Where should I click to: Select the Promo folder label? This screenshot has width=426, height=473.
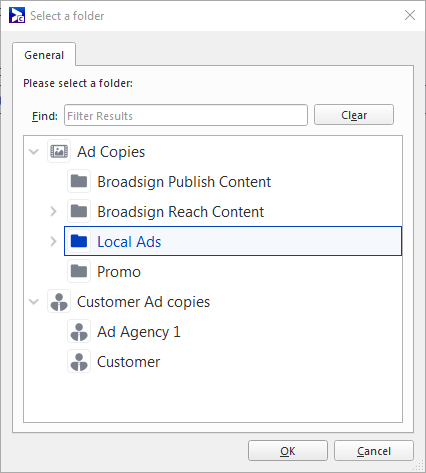(x=119, y=272)
